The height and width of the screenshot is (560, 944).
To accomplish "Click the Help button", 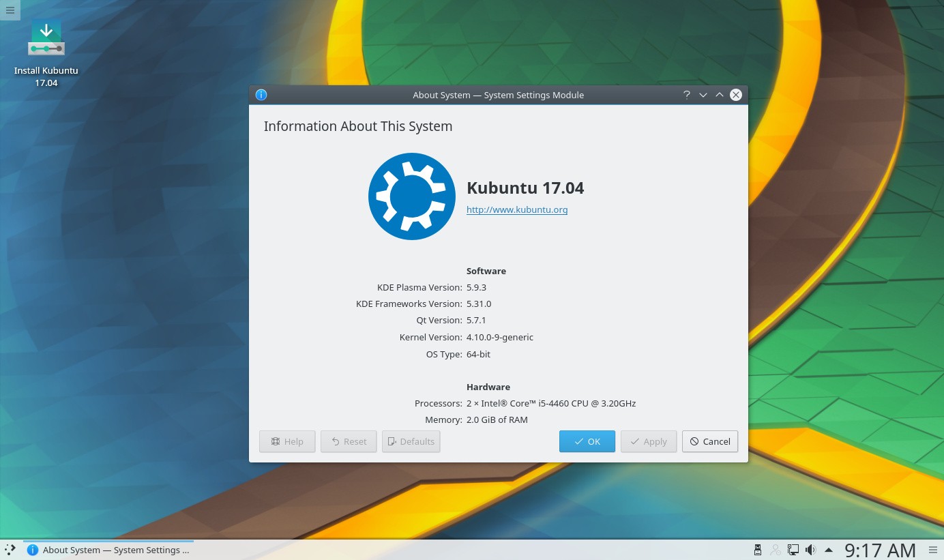I will point(287,441).
